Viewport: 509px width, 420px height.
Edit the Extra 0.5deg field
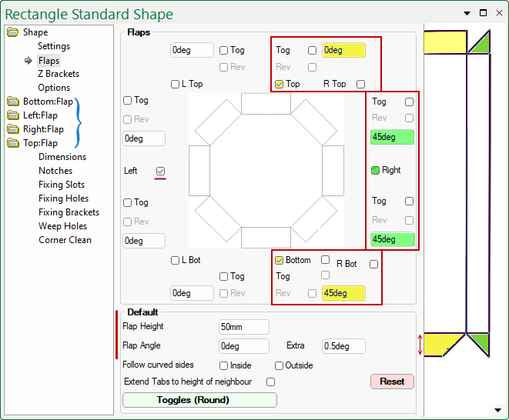click(x=343, y=346)
